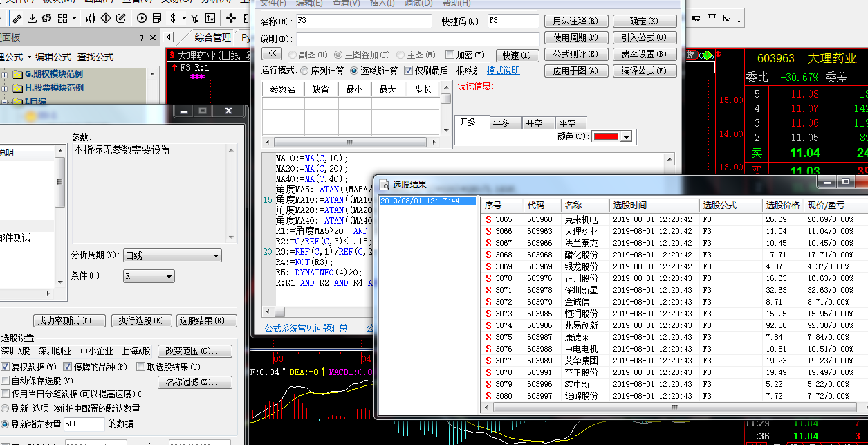Viewport: 868px width, 445px height.
Task: Open the 模式说明 link
Action: (504, 71)
